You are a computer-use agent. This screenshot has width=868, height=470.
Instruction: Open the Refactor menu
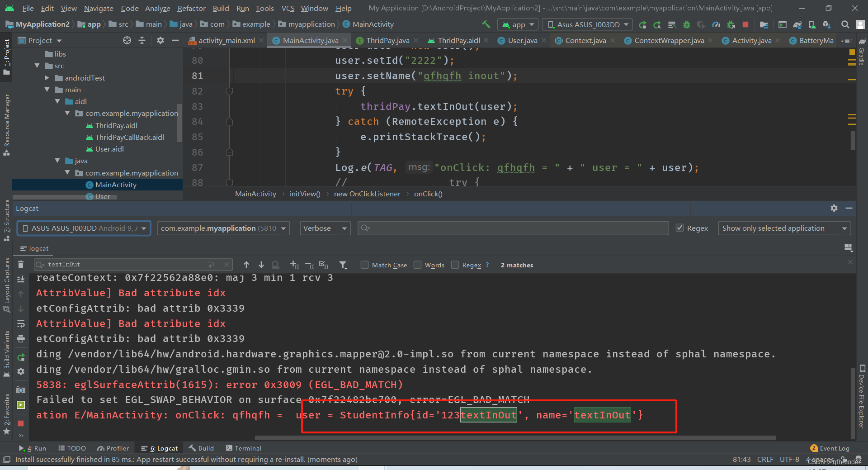[191, 8]
